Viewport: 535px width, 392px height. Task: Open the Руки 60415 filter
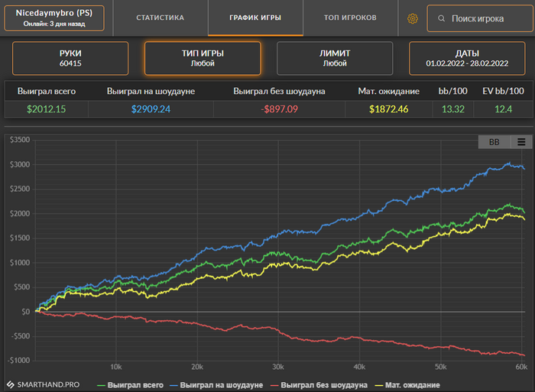click(70, 58)
